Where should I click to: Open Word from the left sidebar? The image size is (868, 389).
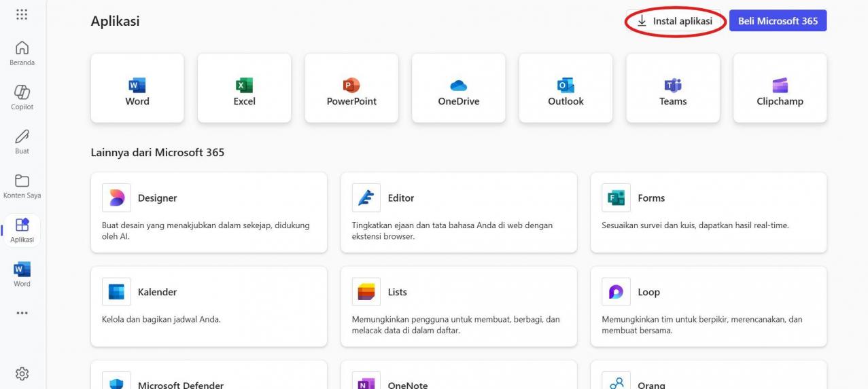[22, 274]
